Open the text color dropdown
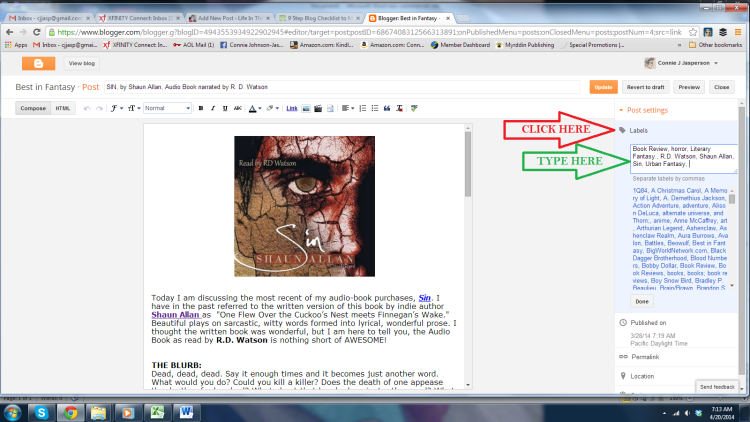The height and width of the screenshot is (422, 750). [x=254, y=108]
